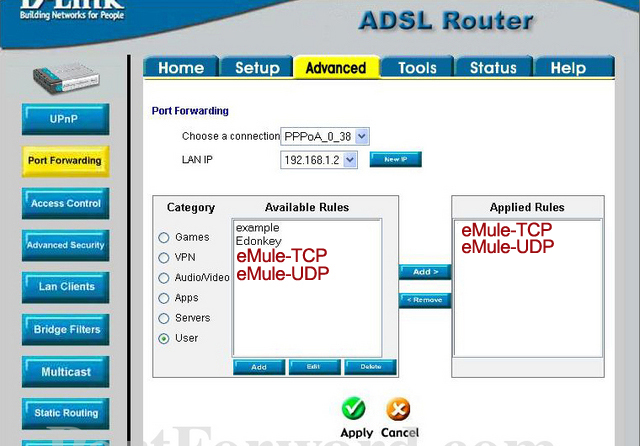Open the UPnP sidebar page
640x446 pixels.
[x=65, y=119]
